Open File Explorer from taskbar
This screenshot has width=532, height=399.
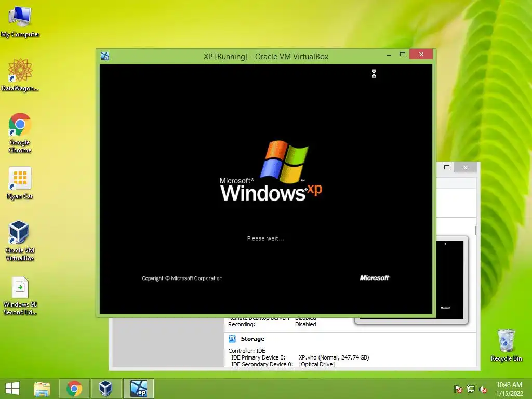point(42,389)
